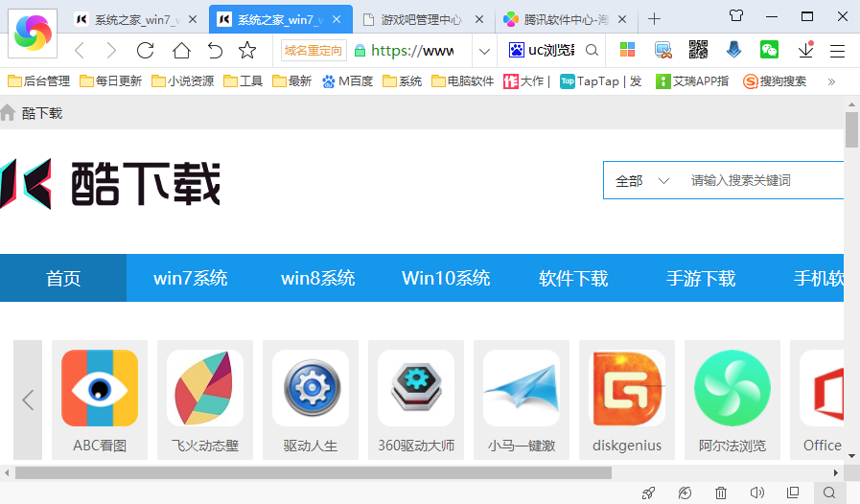The height and width of the screenshot is (504, 860).
Task: Click the 搜狗搜索 bookmark link
Action: pos(775,81)
